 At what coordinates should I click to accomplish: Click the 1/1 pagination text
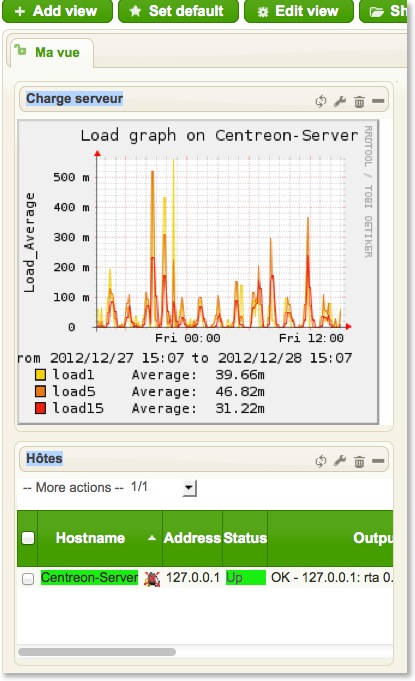click(x=139, y=486)
